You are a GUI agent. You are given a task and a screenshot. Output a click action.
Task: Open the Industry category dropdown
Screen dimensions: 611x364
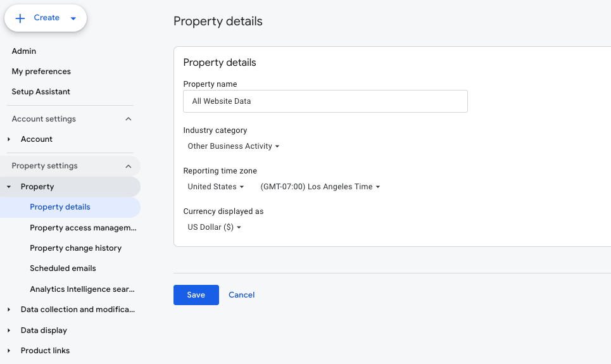pos(233,146)
